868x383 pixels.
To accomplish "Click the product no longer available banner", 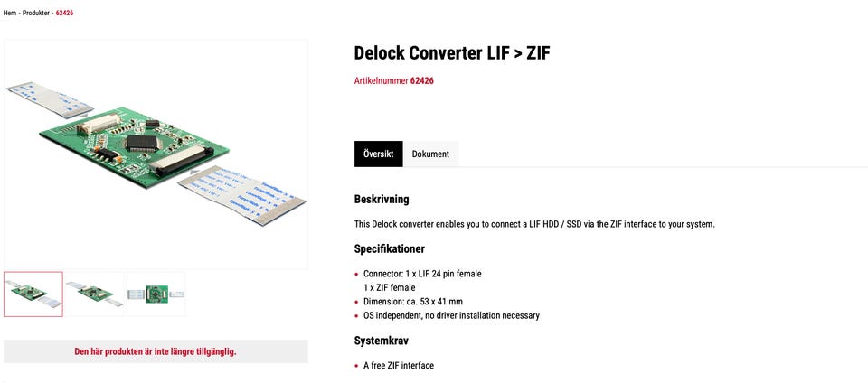I will tap(156, 351).
